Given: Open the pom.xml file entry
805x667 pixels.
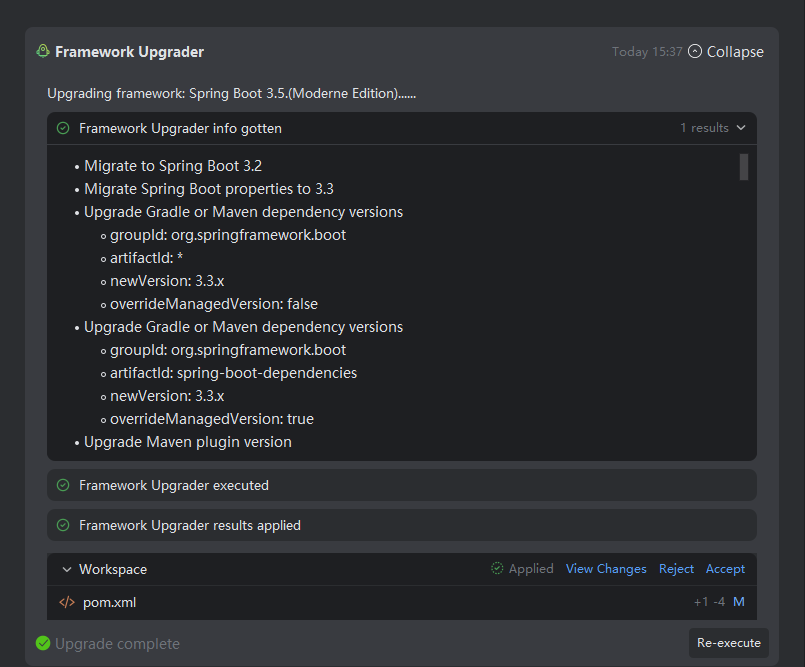Looking at the screenshot, I should (x=110, y=602).
